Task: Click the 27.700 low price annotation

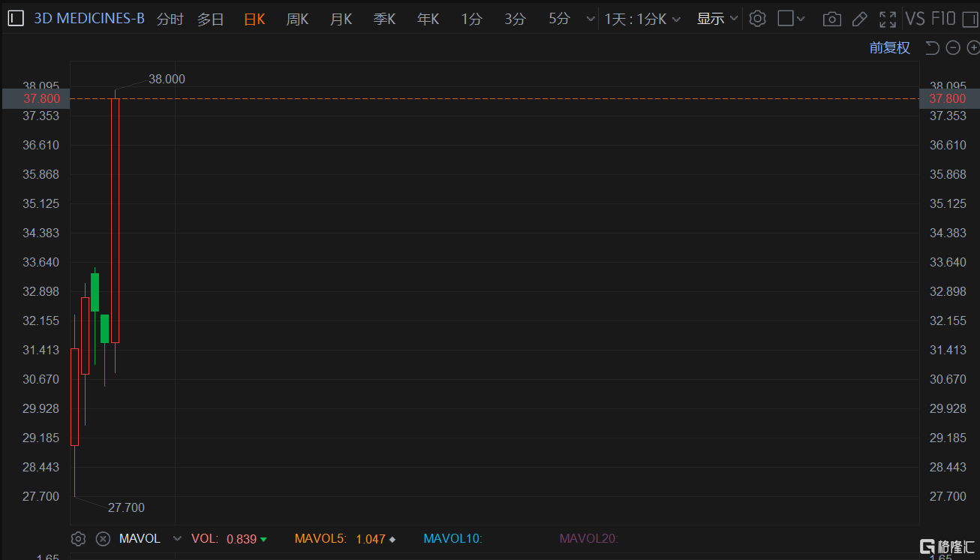Action: click(126, 507)
